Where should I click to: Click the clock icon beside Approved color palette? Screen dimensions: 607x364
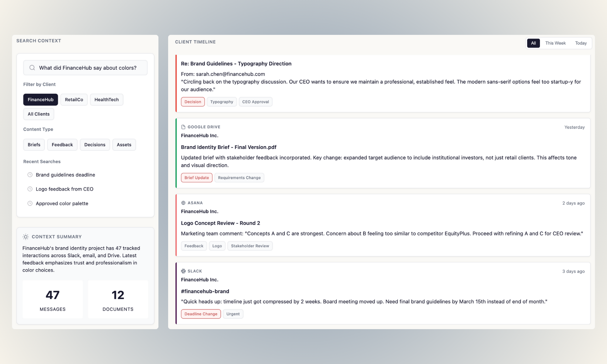coord(30,203)
